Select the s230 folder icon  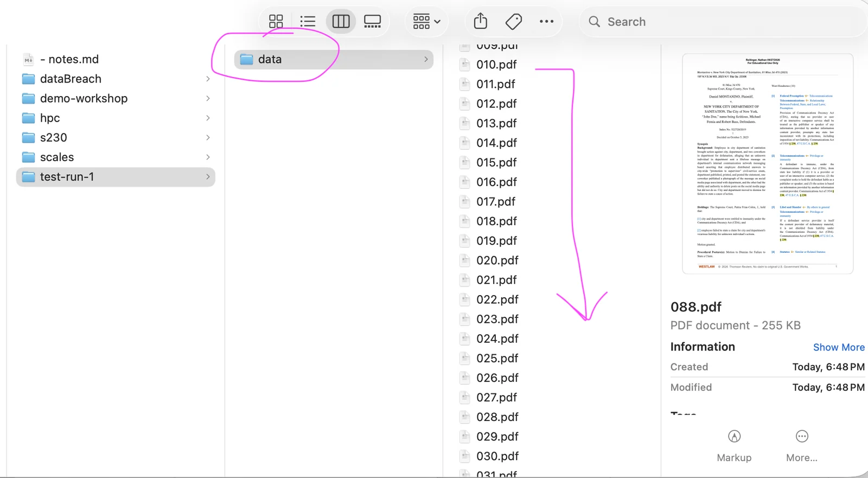[28, 137]
